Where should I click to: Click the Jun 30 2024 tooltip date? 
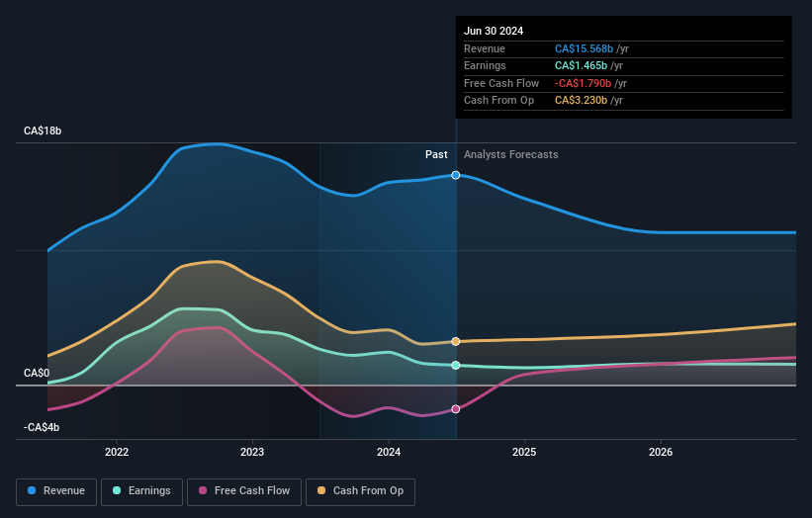pos(494,31)
